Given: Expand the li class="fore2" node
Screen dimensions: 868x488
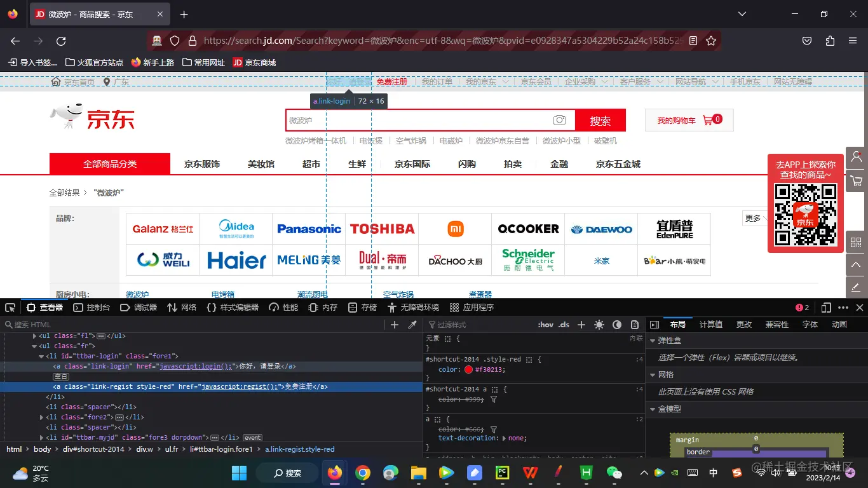Looking at the screenshot, I should pos(41,417).
